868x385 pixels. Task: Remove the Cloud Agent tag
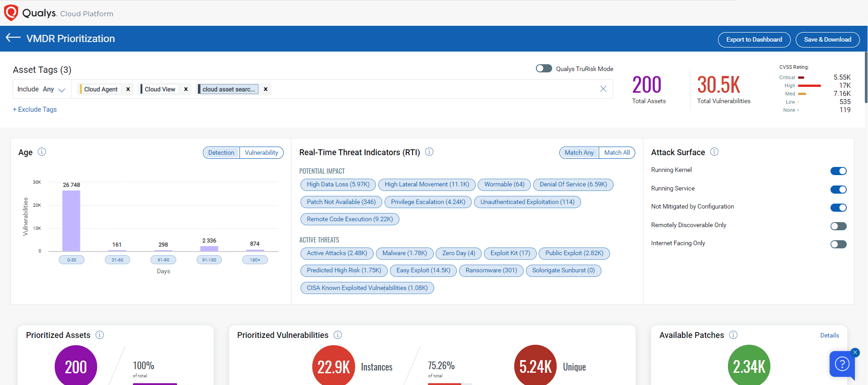point(128,89)
